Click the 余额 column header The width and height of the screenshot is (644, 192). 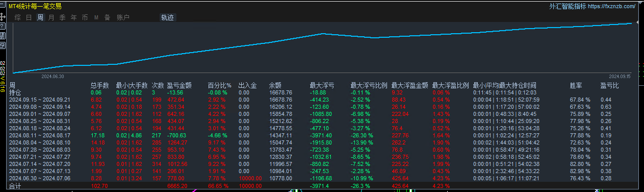click(x=275, y=86)
